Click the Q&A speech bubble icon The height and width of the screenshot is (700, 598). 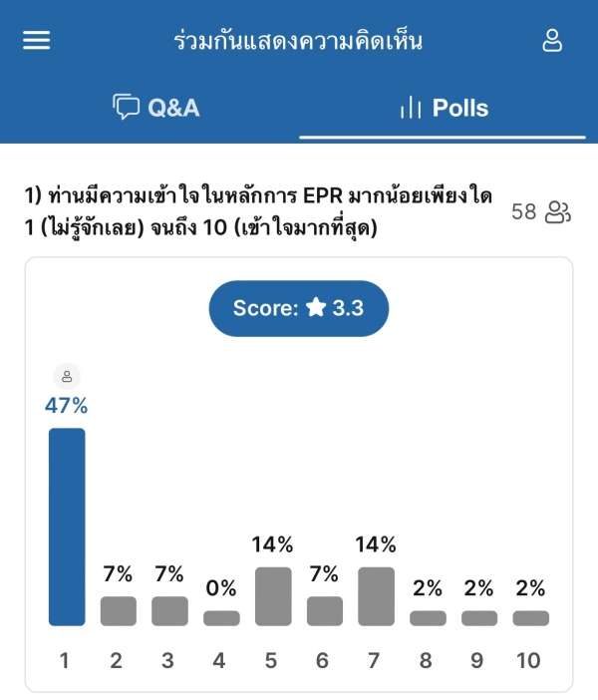[126, 107]
